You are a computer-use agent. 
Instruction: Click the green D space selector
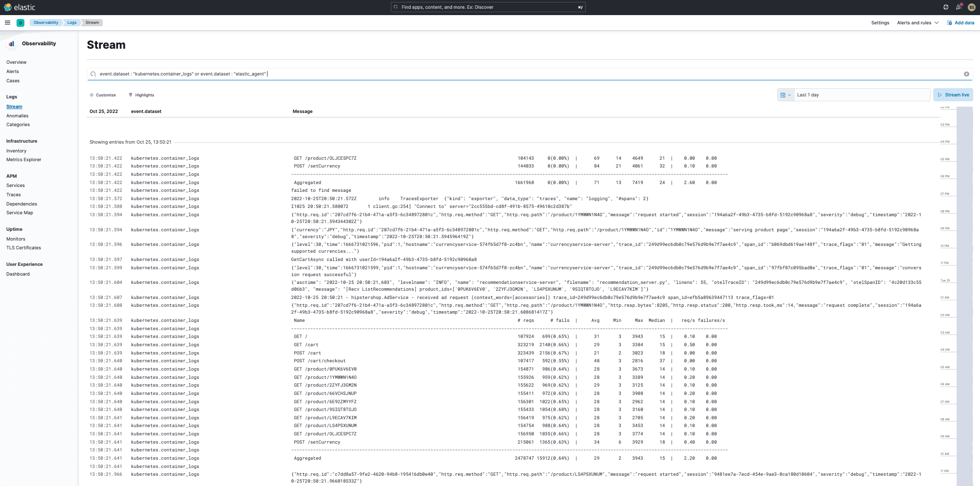tap(20, 23)
